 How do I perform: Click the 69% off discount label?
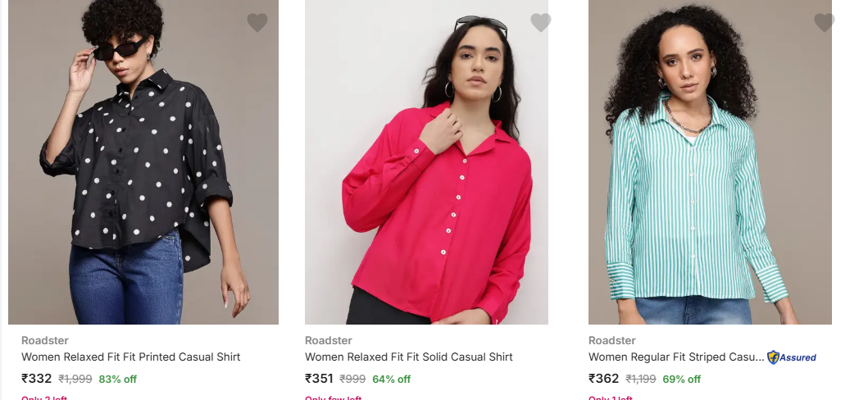(x=682, y=380)
